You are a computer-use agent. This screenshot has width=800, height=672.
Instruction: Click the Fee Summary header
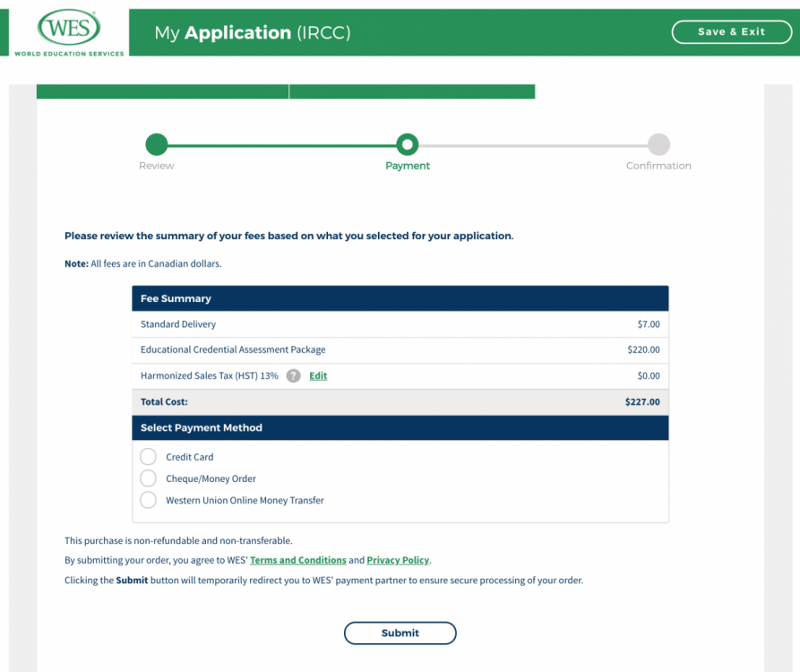400,298
